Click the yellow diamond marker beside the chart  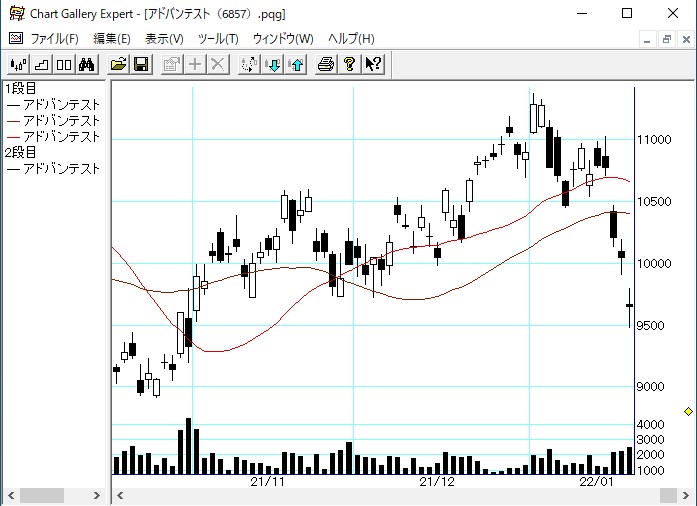(x=688, y=411)
